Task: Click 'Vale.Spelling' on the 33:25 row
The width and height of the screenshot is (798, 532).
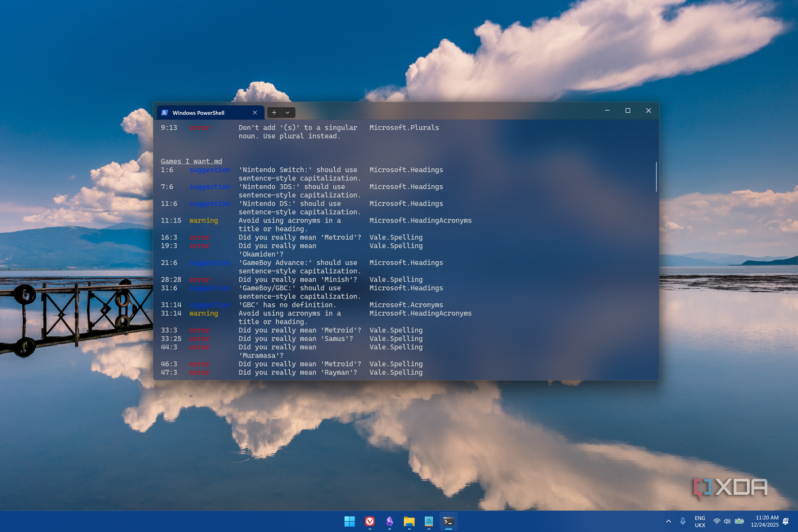Action: coord(396,339)
